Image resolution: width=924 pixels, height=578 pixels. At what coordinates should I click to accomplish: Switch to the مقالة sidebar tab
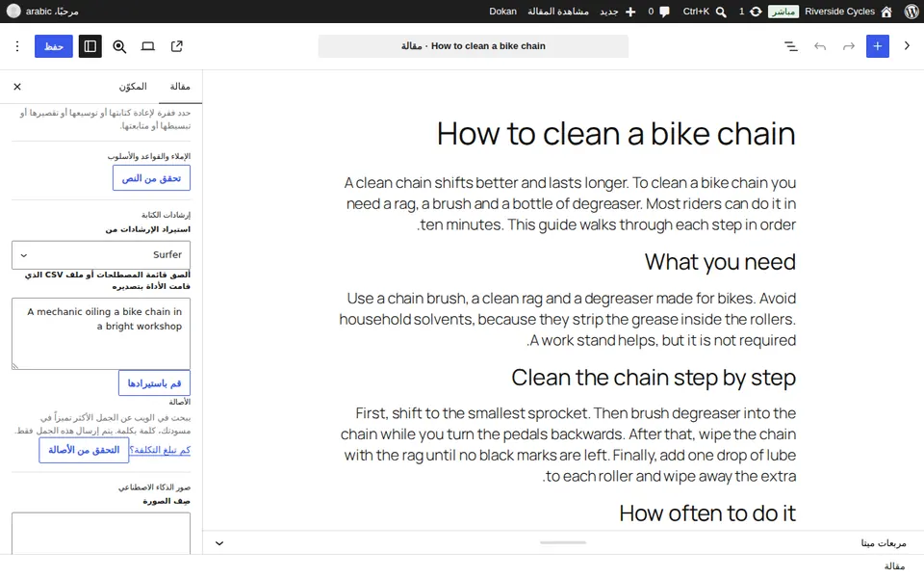tap(180, 87)
